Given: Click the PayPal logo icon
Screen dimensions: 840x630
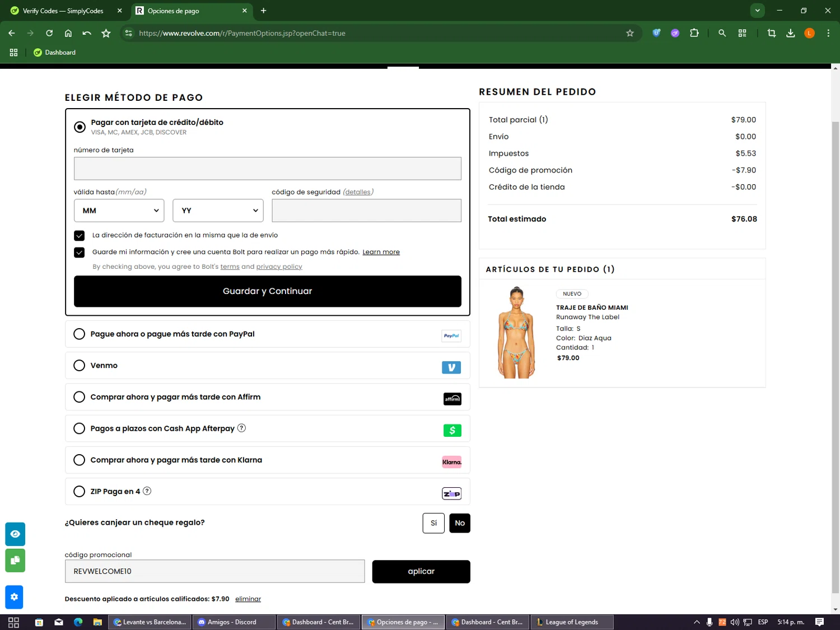Looking at the screenshot, I should (451, 336).
